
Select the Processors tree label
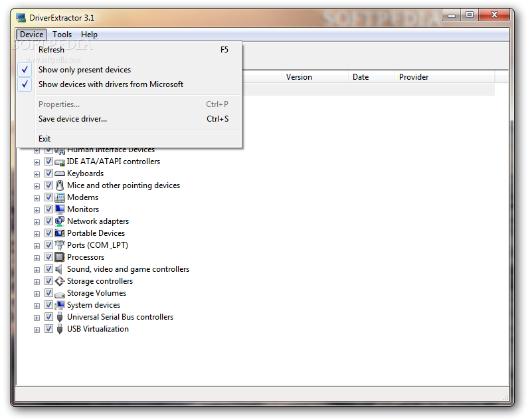(x=86, y=257)
